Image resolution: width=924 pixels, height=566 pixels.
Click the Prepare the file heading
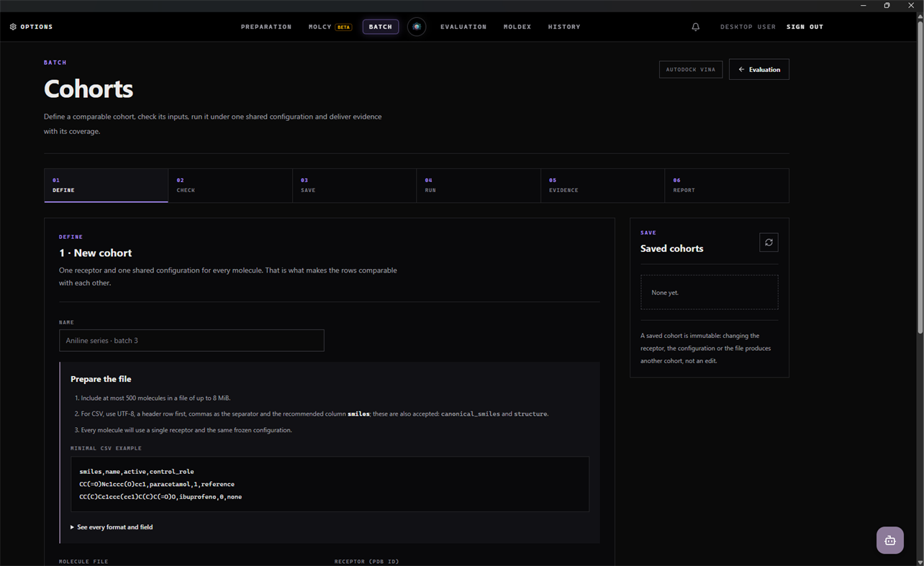point(101,379)
